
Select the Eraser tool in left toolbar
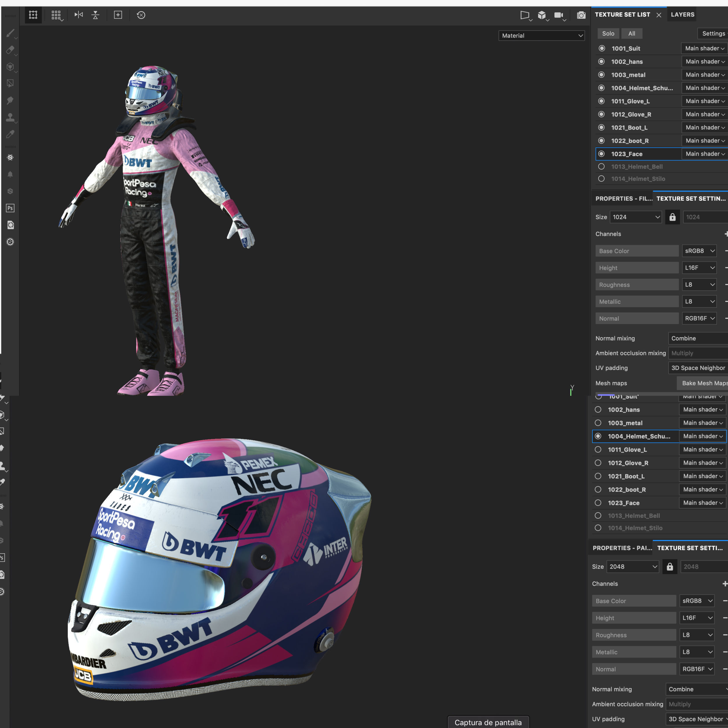point(10,50)
